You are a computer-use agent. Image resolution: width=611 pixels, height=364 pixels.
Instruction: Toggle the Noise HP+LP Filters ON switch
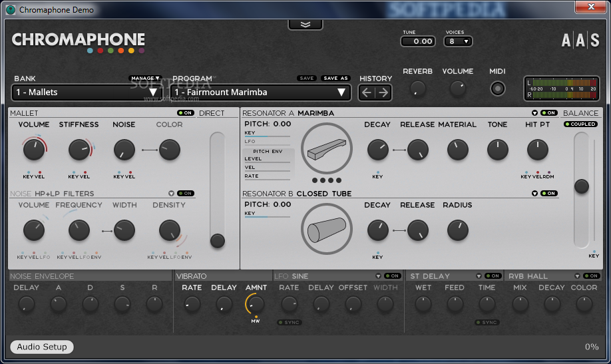pyautogui.click(x=186, y=193)
